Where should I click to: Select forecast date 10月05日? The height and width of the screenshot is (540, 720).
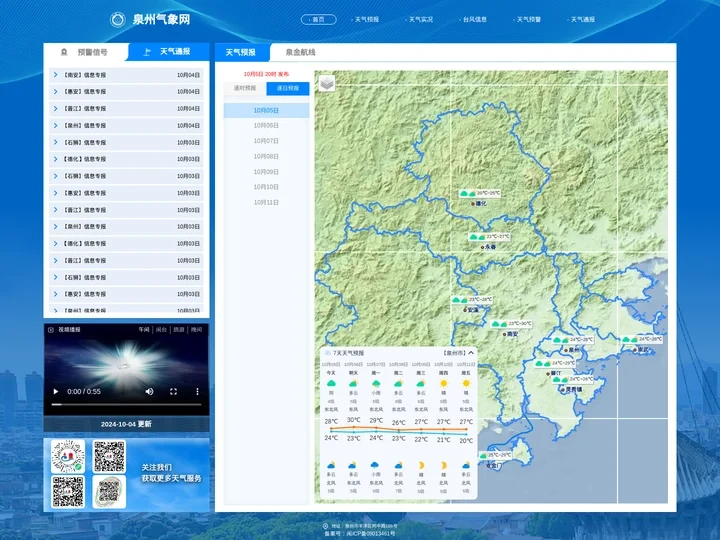point(266,110)
